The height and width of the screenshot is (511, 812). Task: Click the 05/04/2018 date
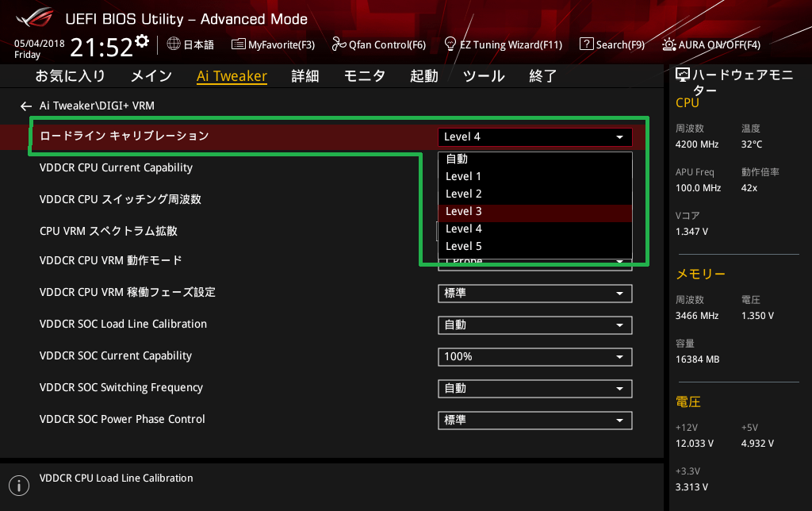[40, 44]
